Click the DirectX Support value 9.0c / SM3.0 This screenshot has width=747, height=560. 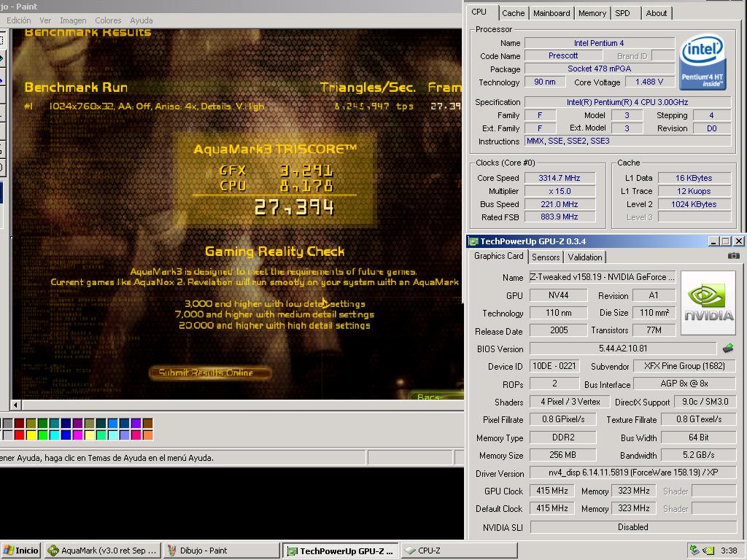point(705,402)
